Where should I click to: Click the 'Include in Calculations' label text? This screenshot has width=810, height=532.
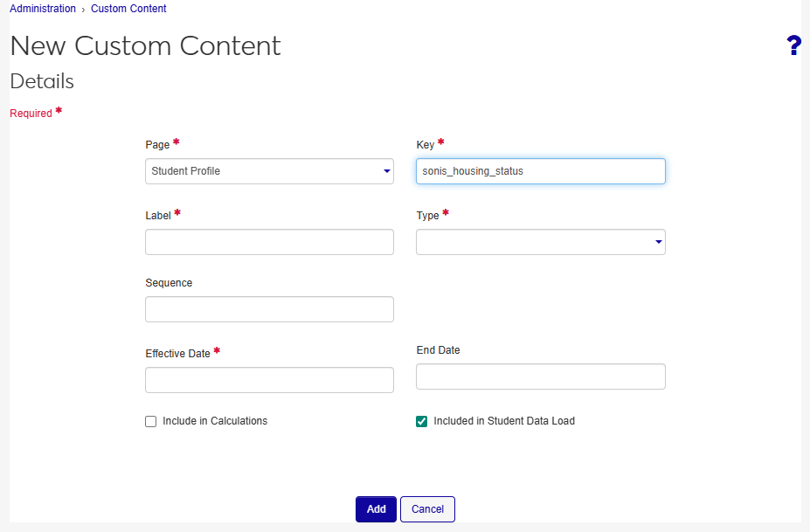coord(215,421)
